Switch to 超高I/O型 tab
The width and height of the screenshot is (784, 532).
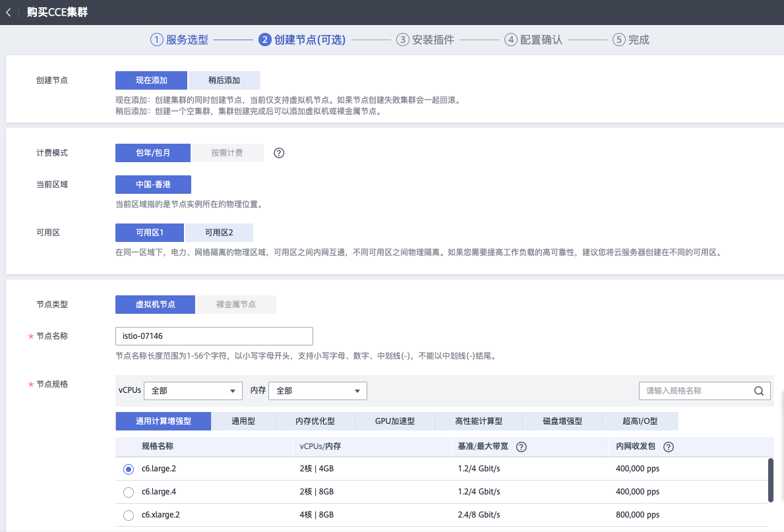[x=640, y=421]
